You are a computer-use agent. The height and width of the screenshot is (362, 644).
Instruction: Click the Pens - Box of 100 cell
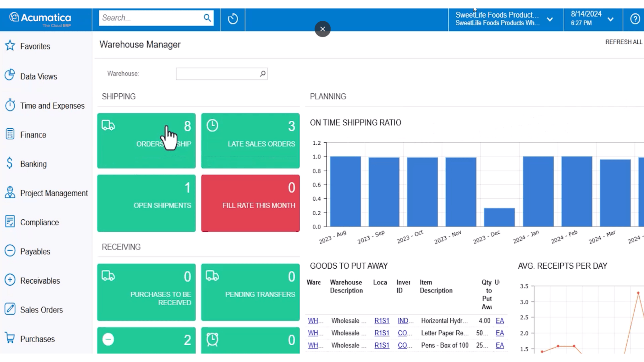445,345
